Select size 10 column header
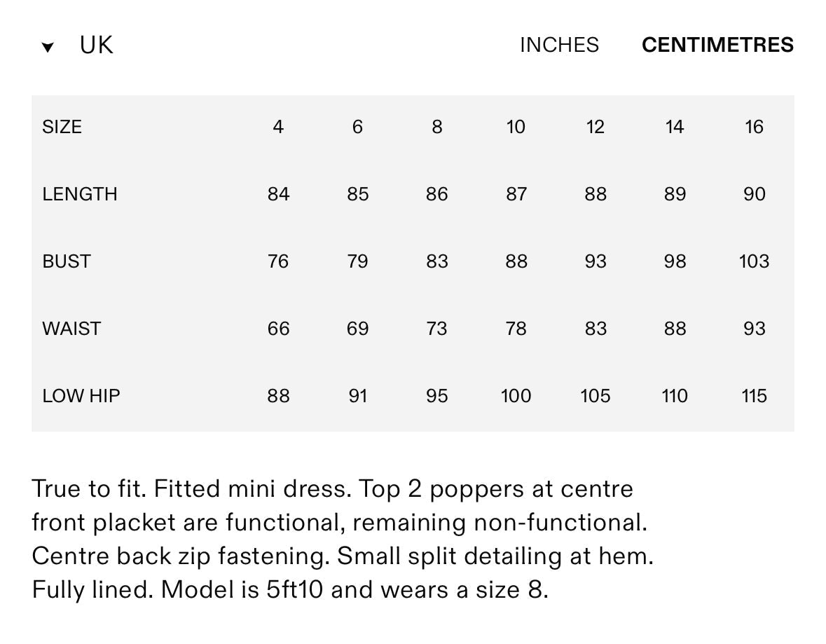 point(516,127)
